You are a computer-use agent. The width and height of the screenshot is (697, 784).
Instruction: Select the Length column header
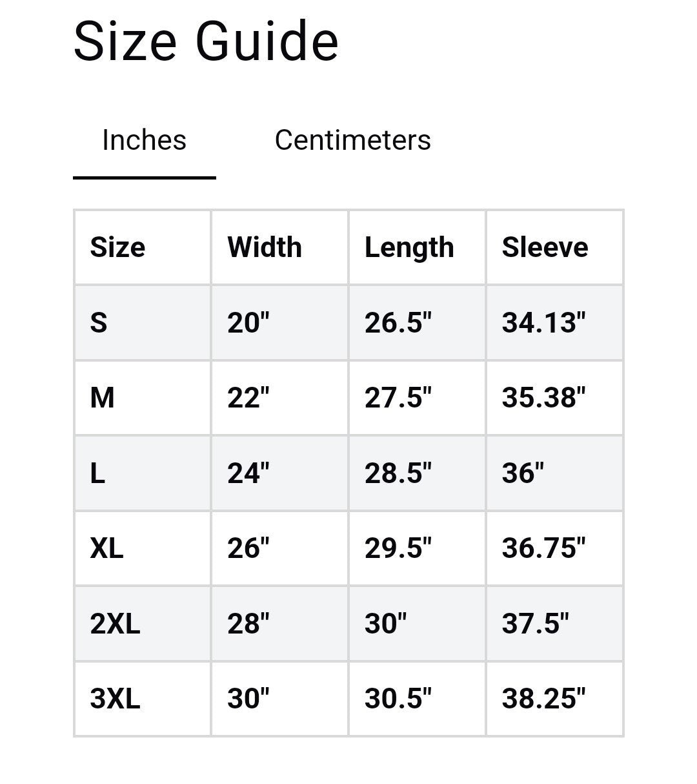tap(409, 247)
